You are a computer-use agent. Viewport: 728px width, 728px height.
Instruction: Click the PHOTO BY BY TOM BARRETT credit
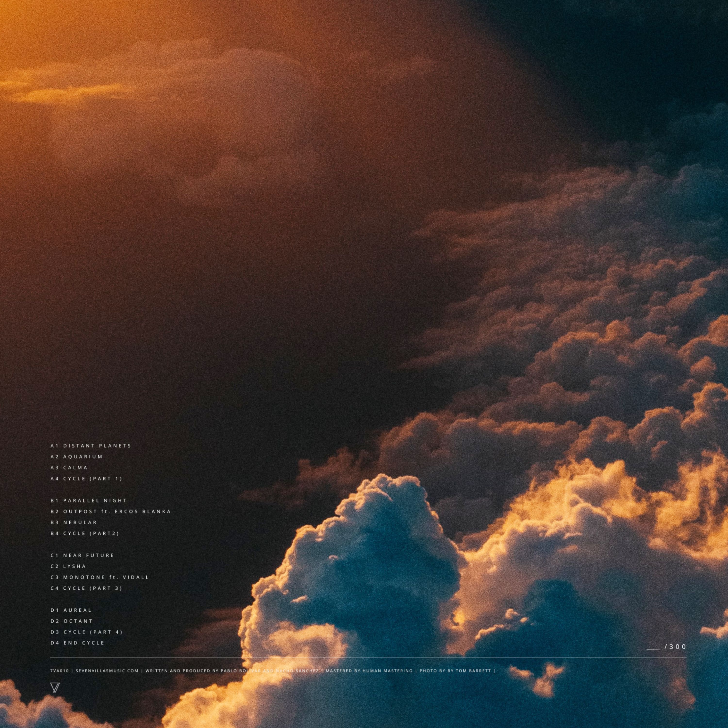pos(455,671)
